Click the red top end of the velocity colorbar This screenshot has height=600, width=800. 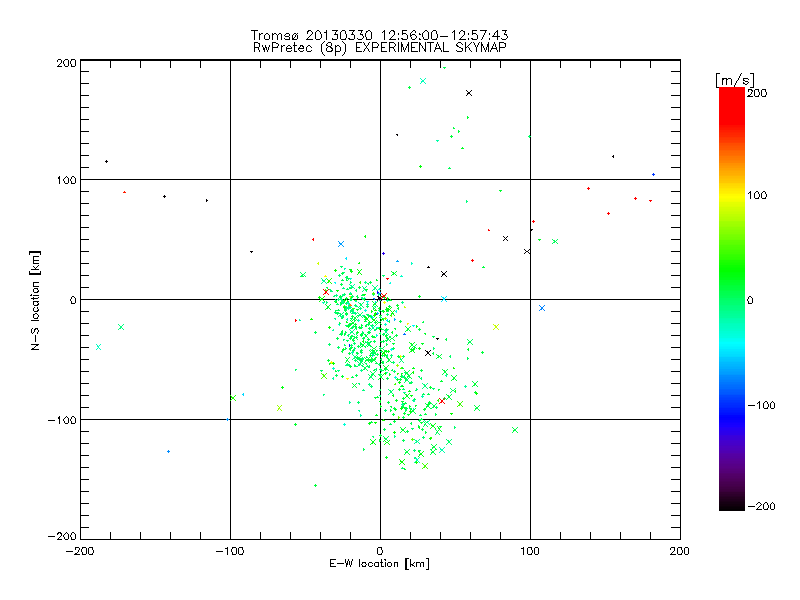tap(732, 92)
